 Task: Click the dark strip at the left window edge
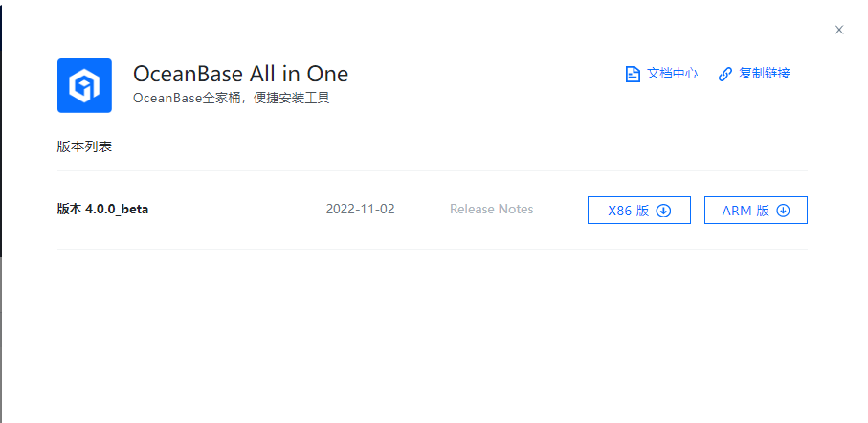pyautogui.click(x=2, y=124)
